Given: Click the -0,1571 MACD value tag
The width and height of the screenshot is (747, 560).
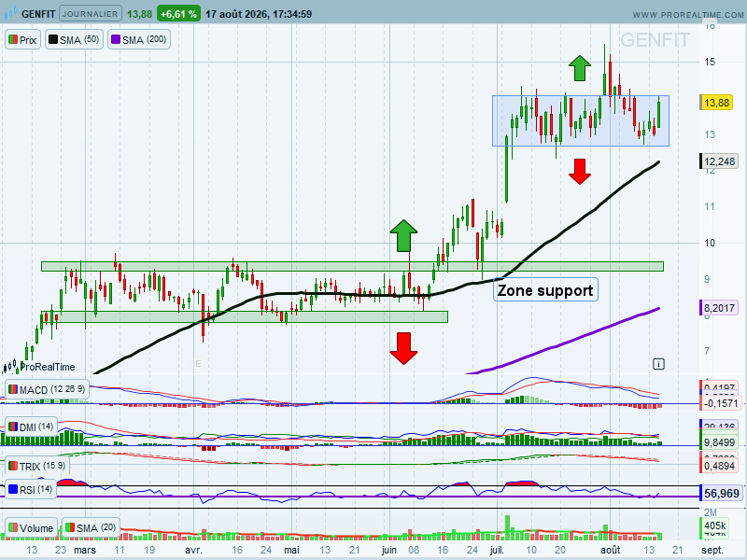Looking at the screenshot, I should (720, 403).
